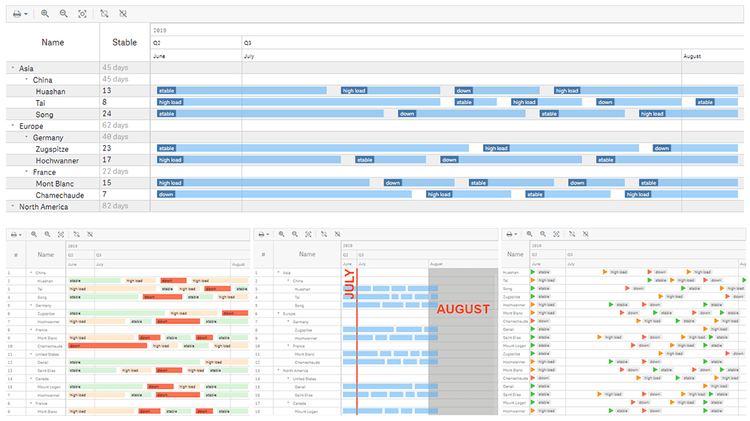Click expand all rows icon in top toolbar
This screenshot has width=750, height=421.
pyautogui.click(x=104, y=15)
